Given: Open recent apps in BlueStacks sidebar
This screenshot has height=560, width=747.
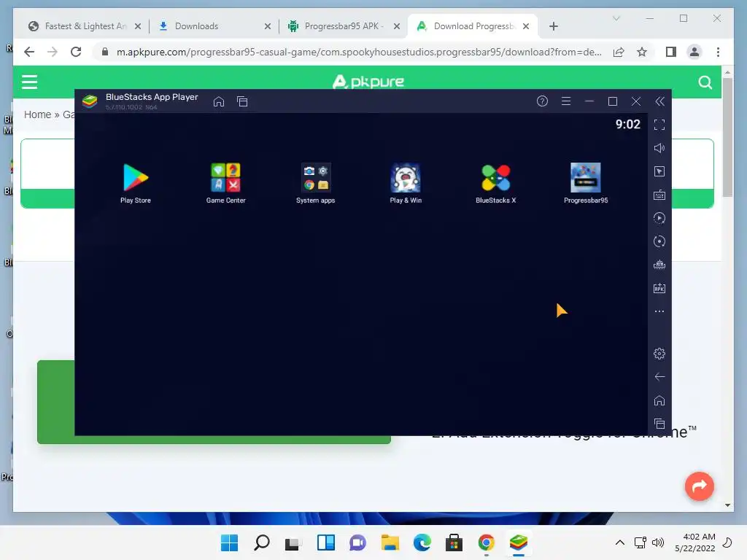Looking at the screenshot, I should (x=659, y=424).
